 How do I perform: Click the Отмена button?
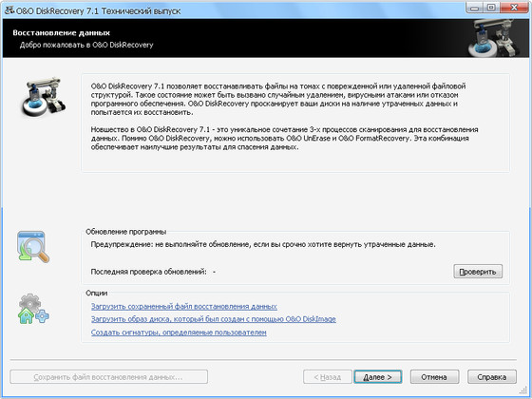[x=434, y=377]
